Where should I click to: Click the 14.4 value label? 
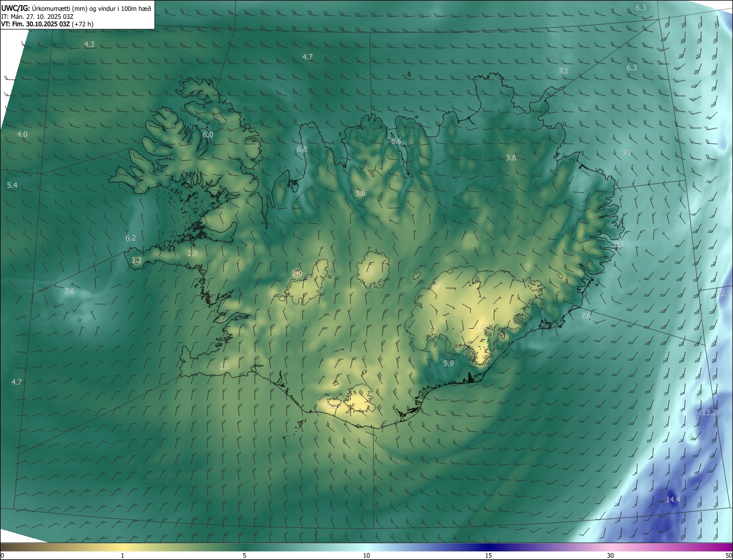(x=673, y=499)
